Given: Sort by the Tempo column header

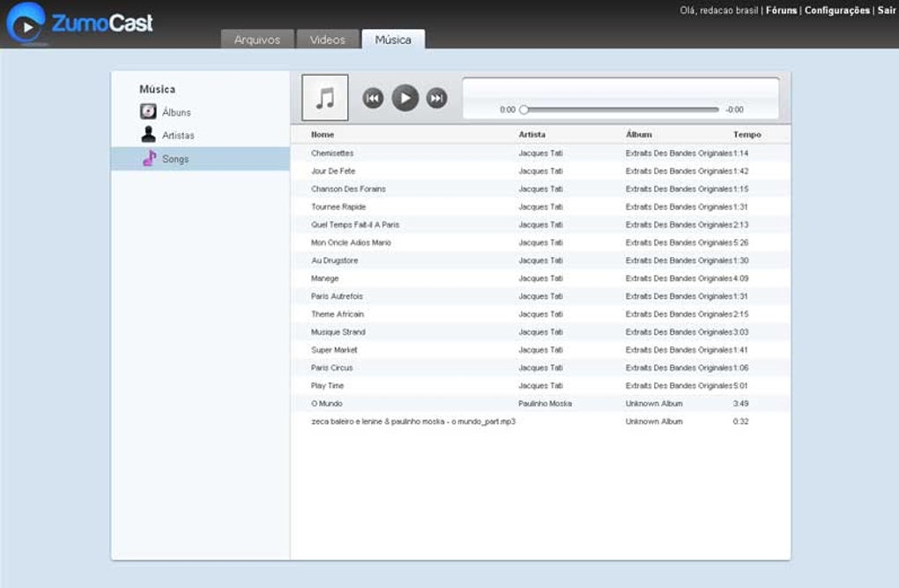Looking at the screenshot, I should pos(747,134).
